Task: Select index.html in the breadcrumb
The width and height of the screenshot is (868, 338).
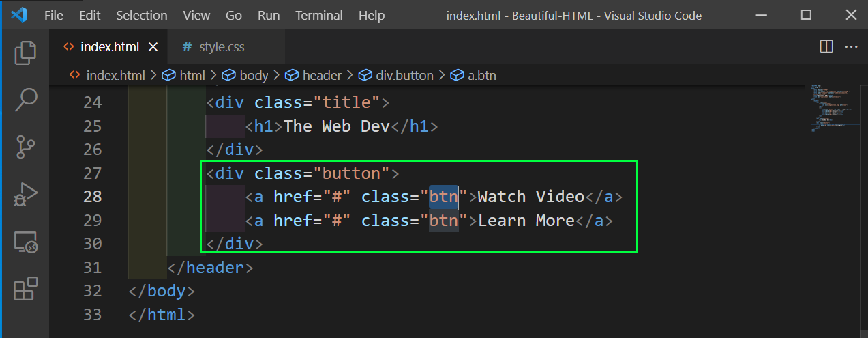Action: (107, 75)
